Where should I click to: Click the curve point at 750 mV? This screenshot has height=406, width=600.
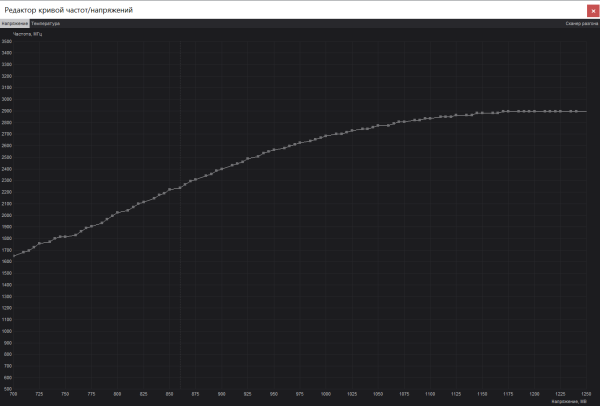(x=65, y=236)
